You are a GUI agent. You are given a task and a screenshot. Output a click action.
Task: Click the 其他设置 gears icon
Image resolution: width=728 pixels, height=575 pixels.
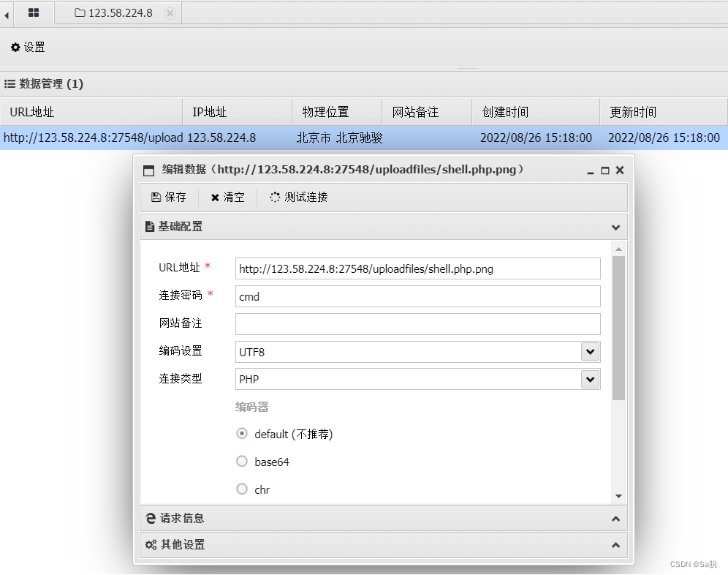[151, 544]
